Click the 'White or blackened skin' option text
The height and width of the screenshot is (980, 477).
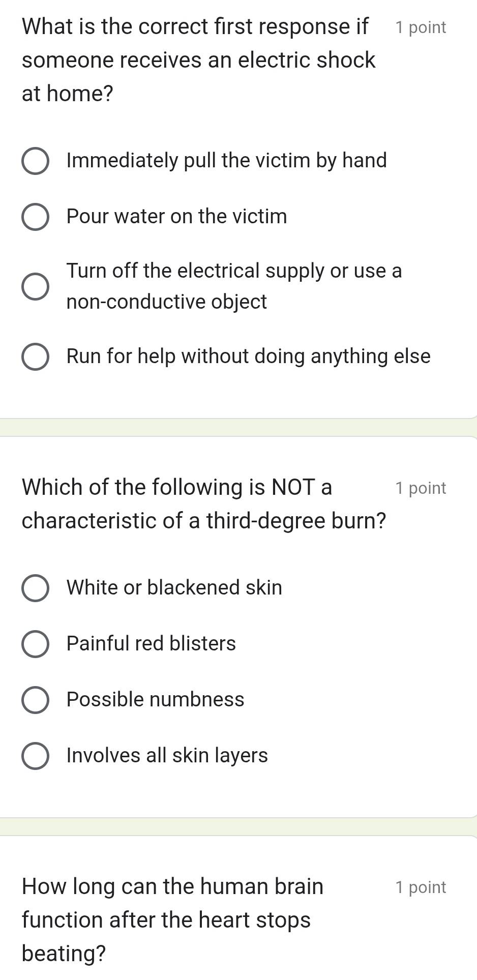tap(174, 588)
